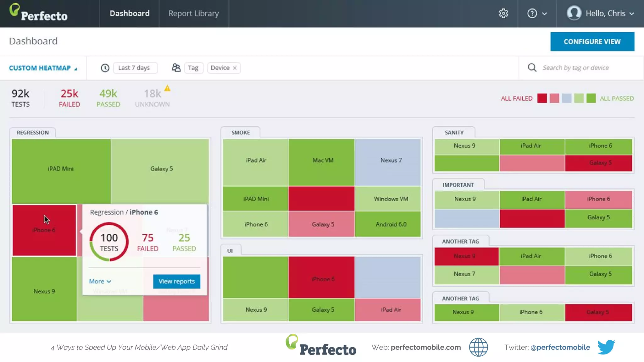Viewport: 644px width, 362px height.
Task: Click the unknown tests warning triangle
Action: tap(167, 89)
